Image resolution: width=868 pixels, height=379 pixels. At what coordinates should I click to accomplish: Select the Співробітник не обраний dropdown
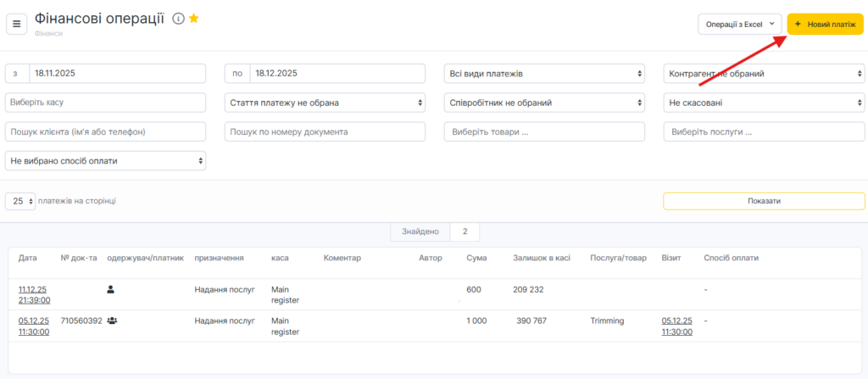(544, 103)
